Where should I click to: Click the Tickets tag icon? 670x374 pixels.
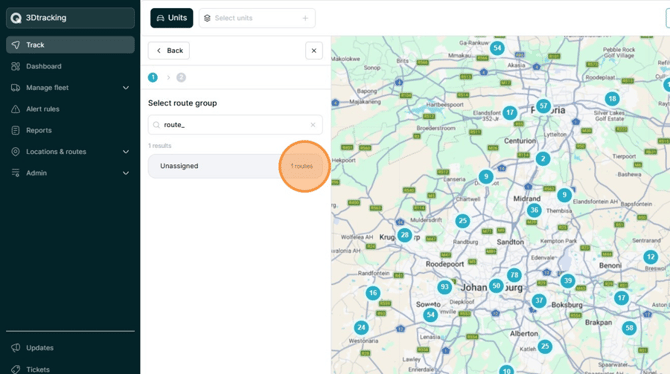click(x=15, y=369)
